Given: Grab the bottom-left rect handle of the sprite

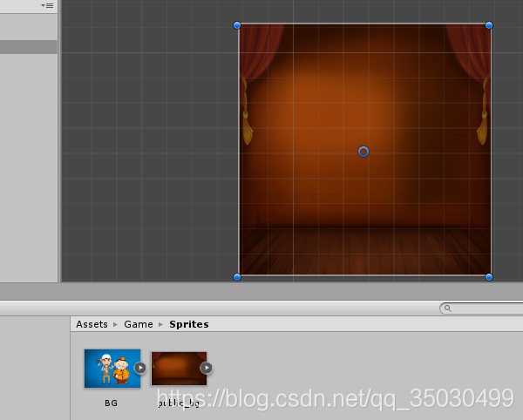Looking at the screenshot, I should 237,277.
